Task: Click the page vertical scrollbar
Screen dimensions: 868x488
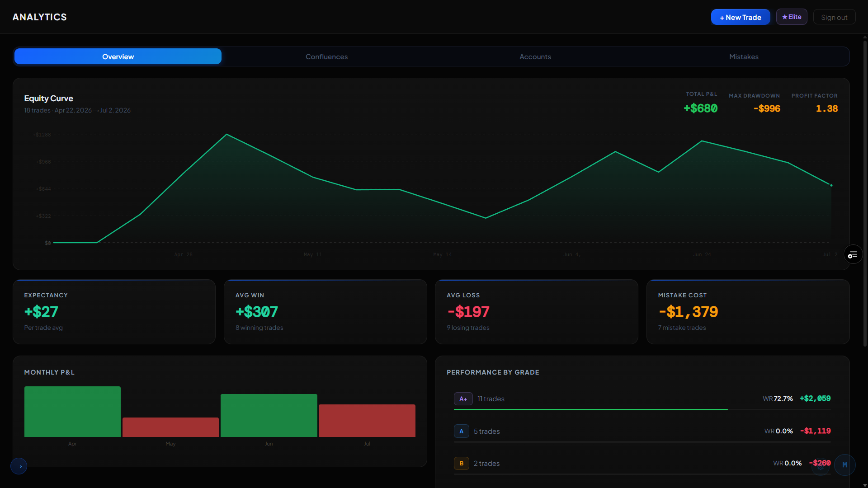Action: 865,194
